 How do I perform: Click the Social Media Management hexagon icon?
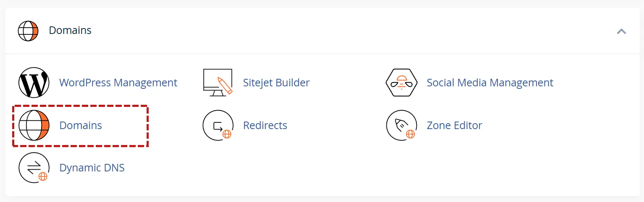[402, 83]
